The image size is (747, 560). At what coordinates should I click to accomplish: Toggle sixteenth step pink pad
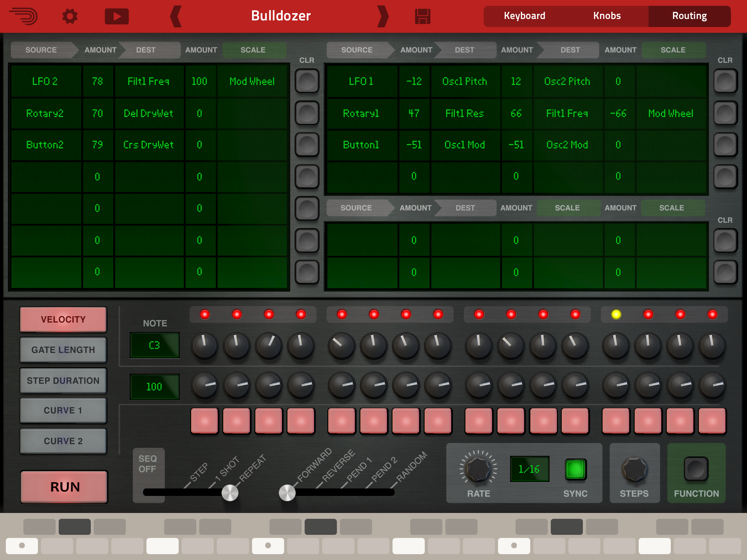pyautogui.click(x=712, y=421)
